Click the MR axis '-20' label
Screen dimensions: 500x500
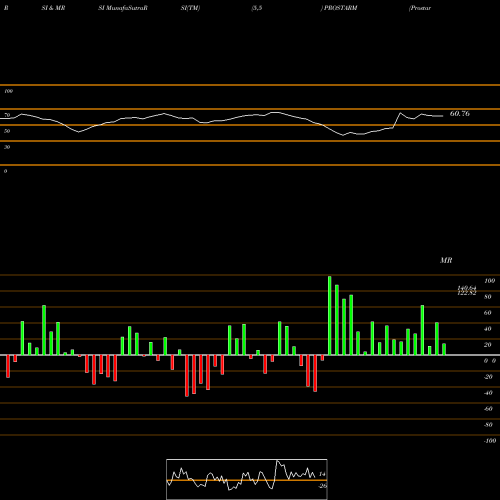[488, 377]
